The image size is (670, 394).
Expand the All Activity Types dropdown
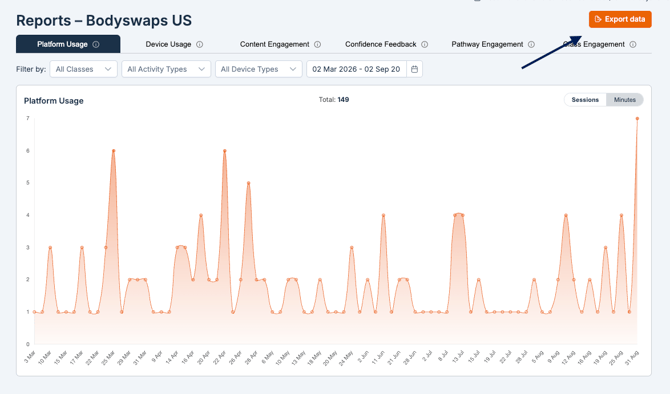pyautogui.click(x=166, y=69)
